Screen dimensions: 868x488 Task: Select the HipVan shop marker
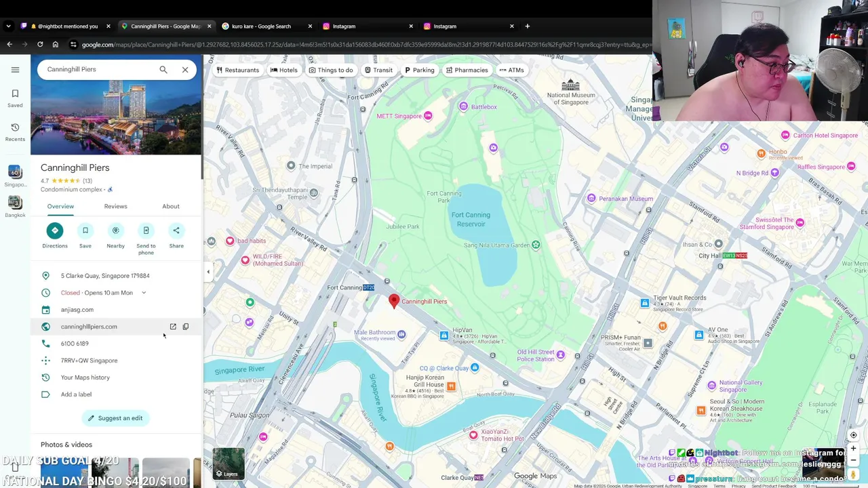coord(443,335)
